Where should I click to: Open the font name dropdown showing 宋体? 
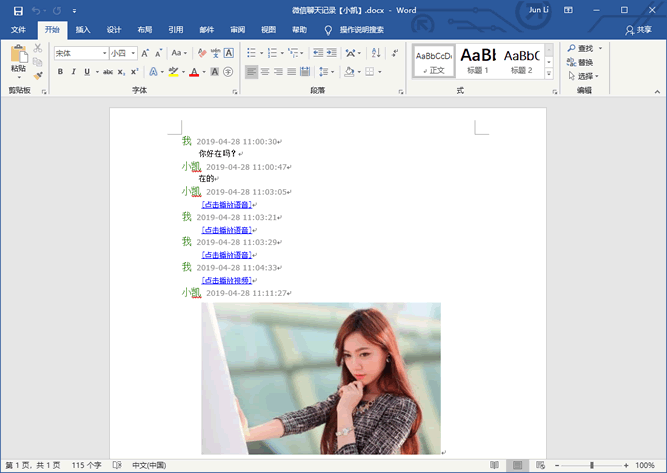[103, 53]
